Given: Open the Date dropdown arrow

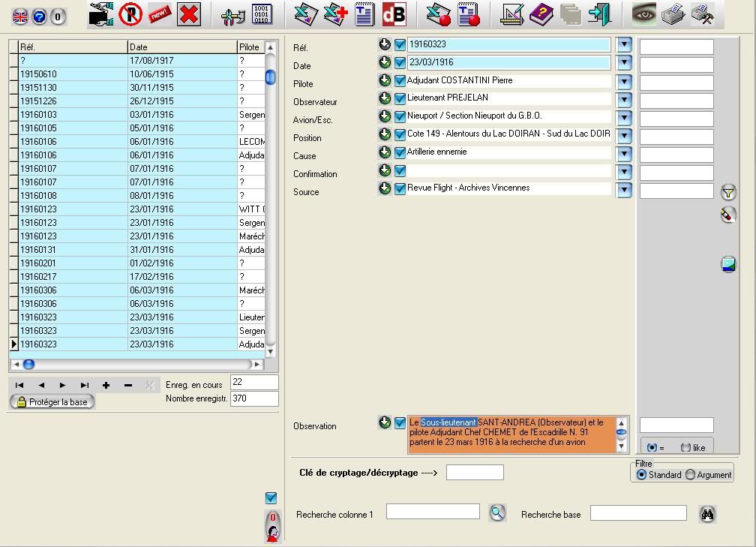Looking at the screenshot, I should pos(624,63).
